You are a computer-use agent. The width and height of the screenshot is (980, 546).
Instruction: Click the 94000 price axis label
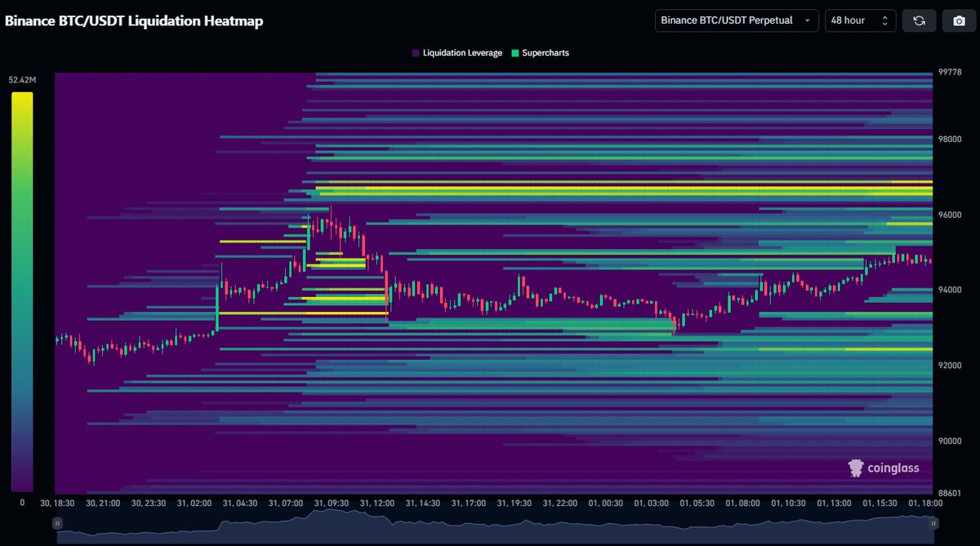click(949, 290)
